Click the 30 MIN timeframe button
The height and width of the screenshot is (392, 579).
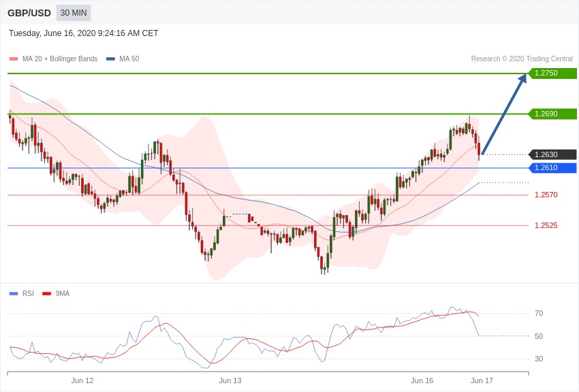point(74,13)
